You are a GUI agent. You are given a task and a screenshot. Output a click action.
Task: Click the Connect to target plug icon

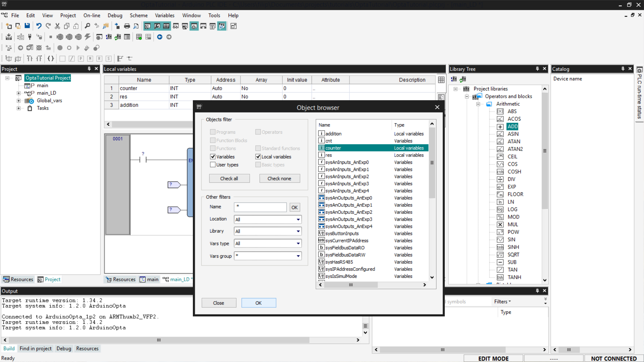(30, 37)
